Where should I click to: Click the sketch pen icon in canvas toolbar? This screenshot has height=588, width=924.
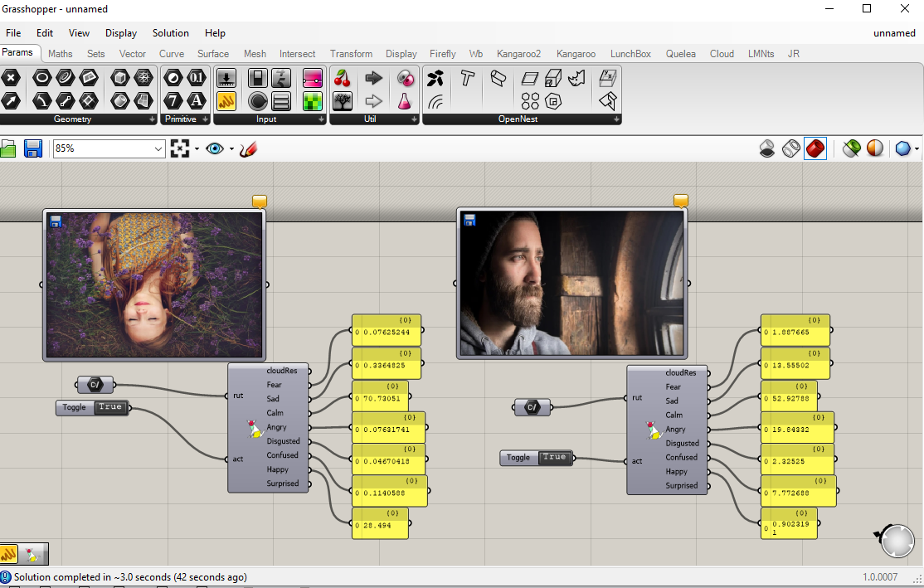click(x=248, y=148)
